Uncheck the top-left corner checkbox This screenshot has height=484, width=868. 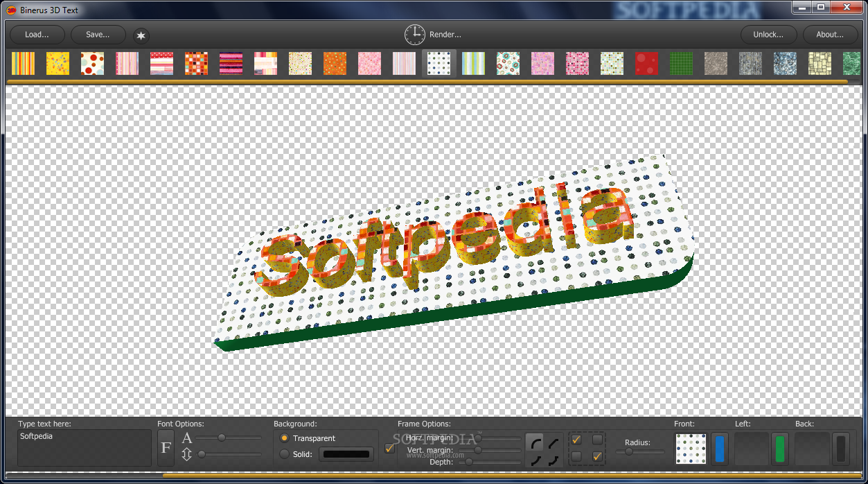point(576,439)
